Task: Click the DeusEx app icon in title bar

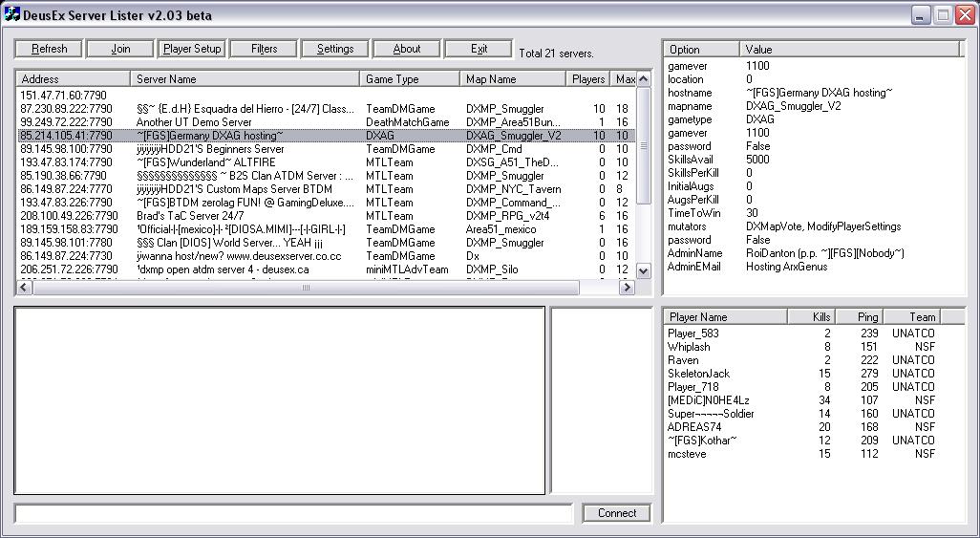Action: pos(11,15)
